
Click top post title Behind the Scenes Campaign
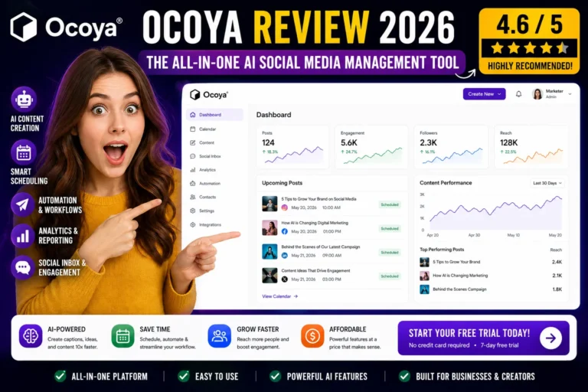point(459,289)
